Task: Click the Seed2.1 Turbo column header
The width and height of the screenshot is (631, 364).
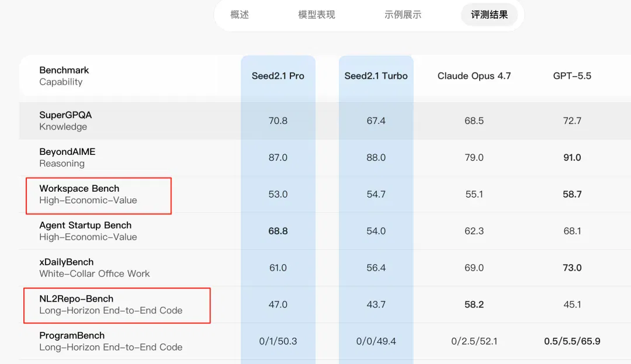Action: coord(376,76)
